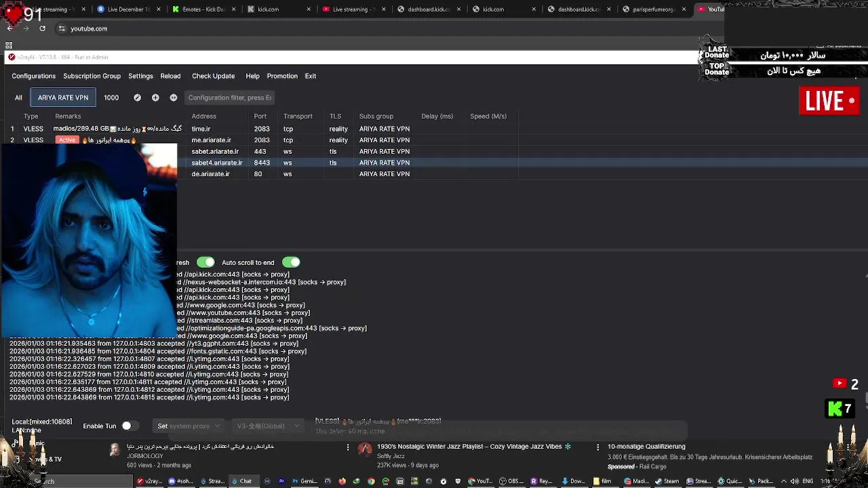Click the Exit menu item
Screen dimensions: 868x488
(x=311, y=76)
